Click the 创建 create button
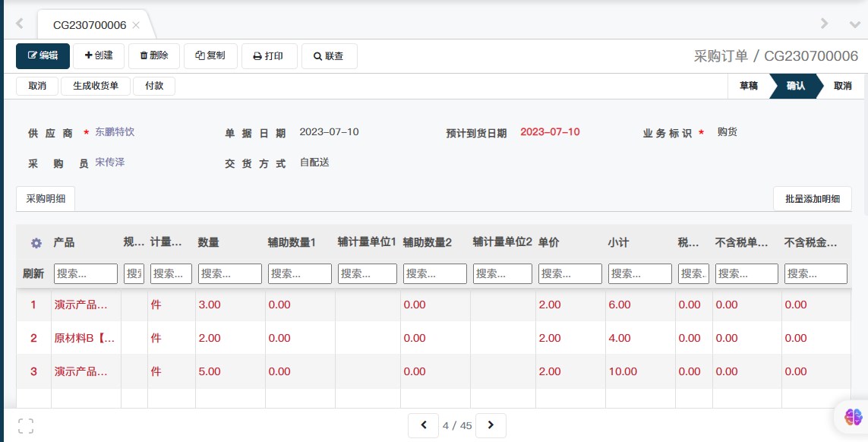 (99, 55)
